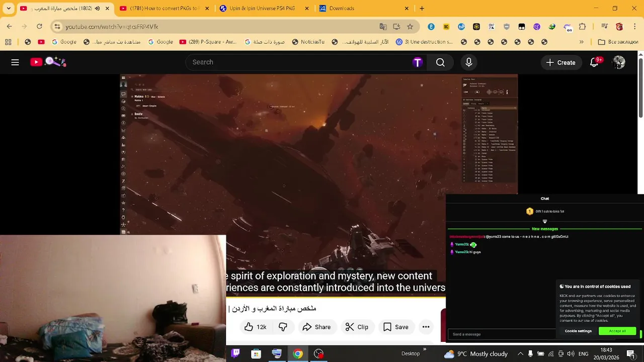Accept all cookies on Kick

(x=617, y=331)
